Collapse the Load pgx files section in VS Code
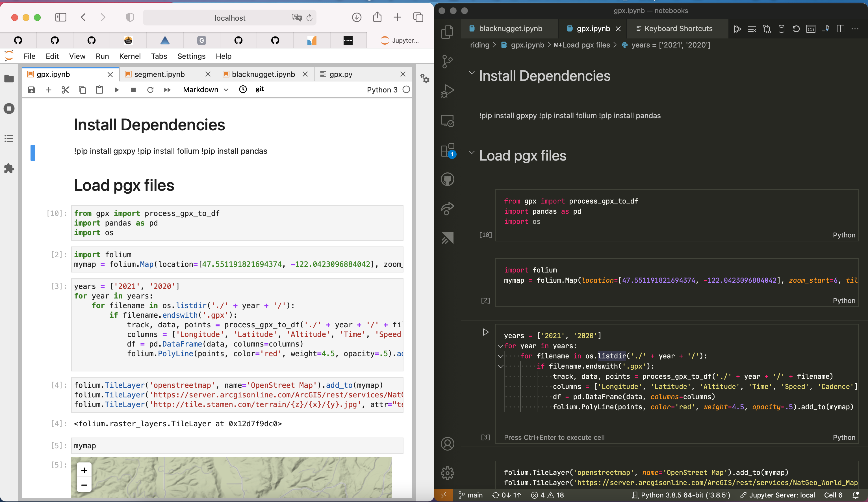Viewport: 868px width, 502px height. [x=472, y=152]
